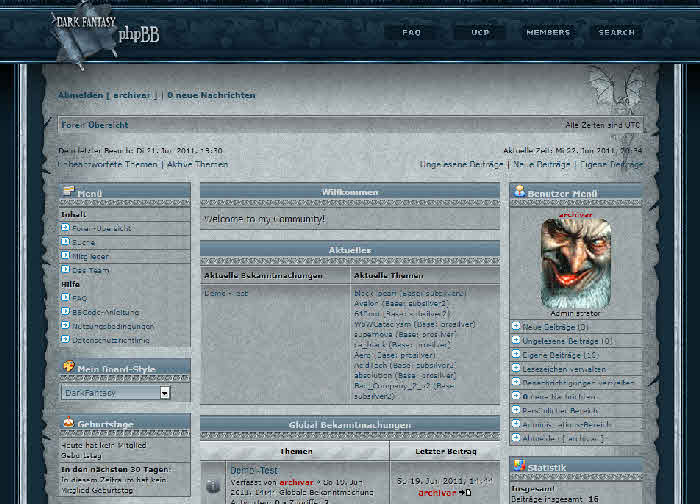Open the Foren-Übersicht breadcrumb link
Viewport: 700px width, 504px height.
(x=95, y=125)
